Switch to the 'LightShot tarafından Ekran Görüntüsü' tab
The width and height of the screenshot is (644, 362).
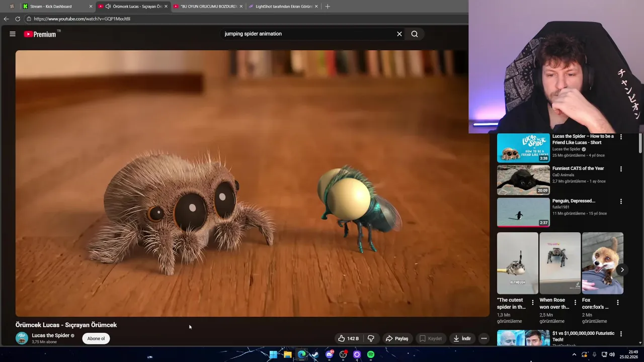283,7
